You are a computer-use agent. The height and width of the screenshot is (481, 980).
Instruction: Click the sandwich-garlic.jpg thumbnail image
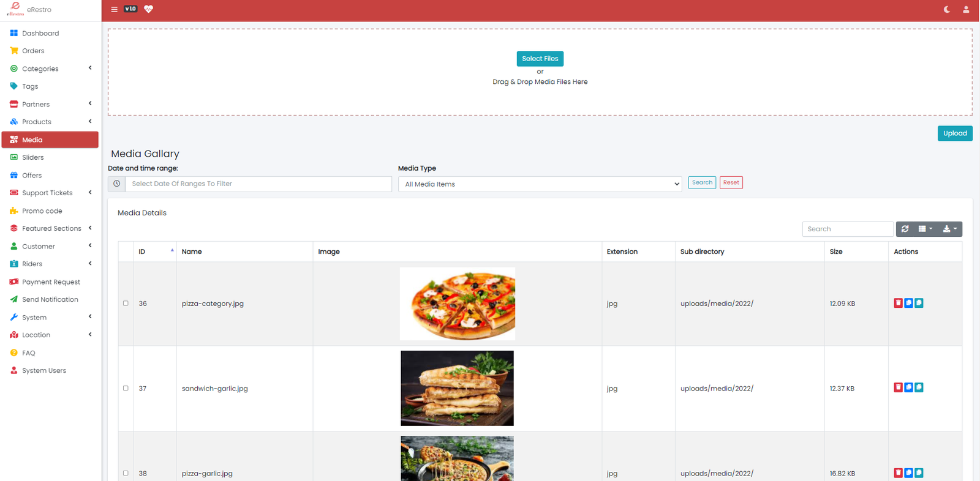(458, 388)
